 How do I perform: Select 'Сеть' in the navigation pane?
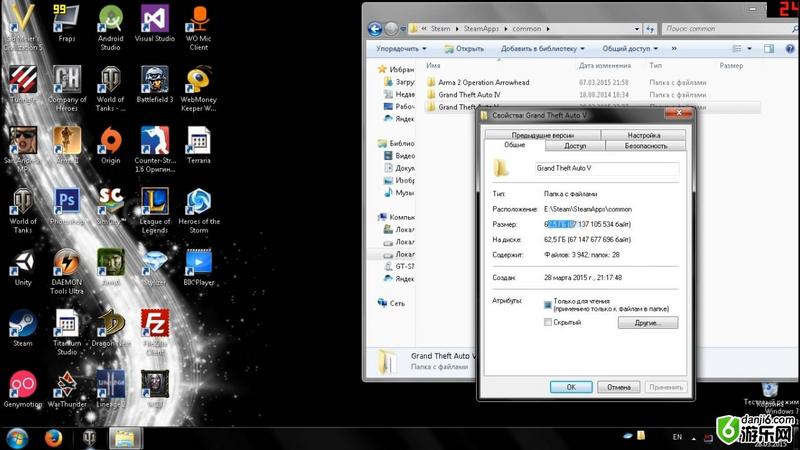(x=397, y=304)
